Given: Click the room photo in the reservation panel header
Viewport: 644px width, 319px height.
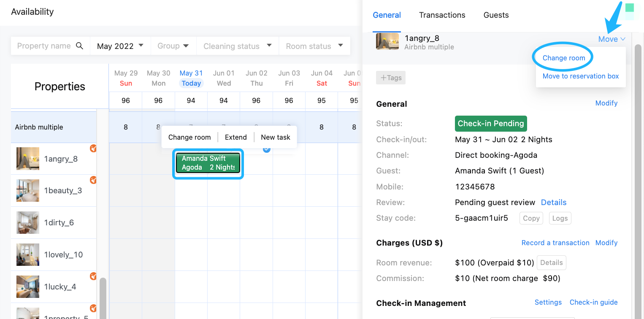Looking at the screenshot, I should [x=387, y=42].
